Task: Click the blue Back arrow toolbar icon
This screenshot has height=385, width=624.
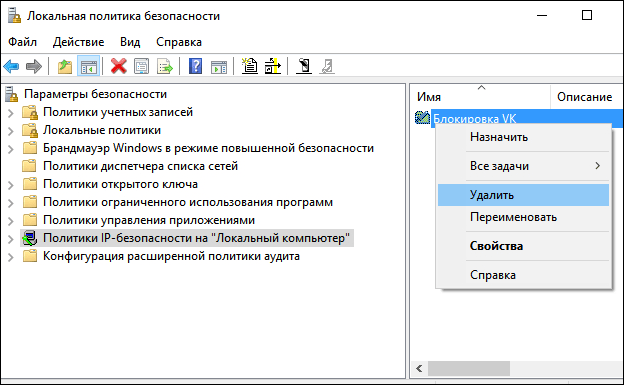Action: [11, 66]
